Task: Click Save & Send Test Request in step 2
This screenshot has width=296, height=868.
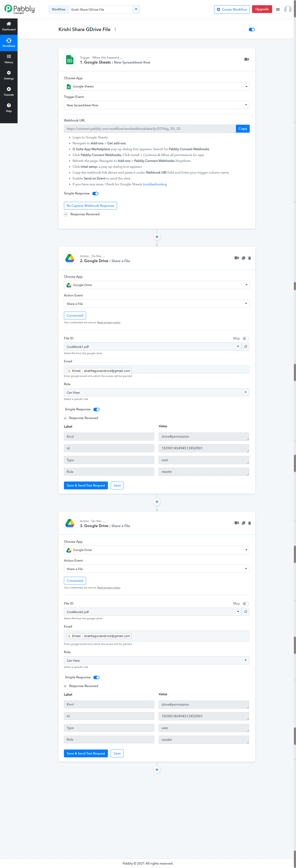Action: coord(86,485)
